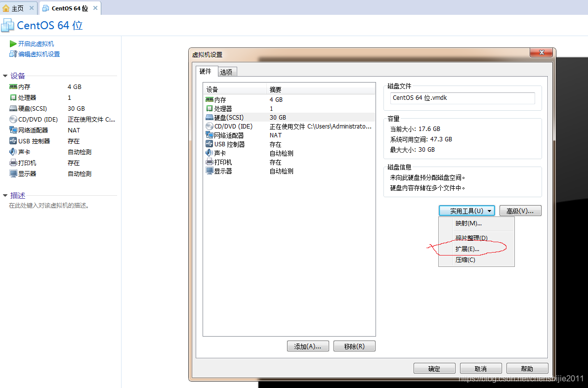This screenshot has width=588, height=388.
Task: Click the 声卡 sound card icon
Action: click(210, 153)
